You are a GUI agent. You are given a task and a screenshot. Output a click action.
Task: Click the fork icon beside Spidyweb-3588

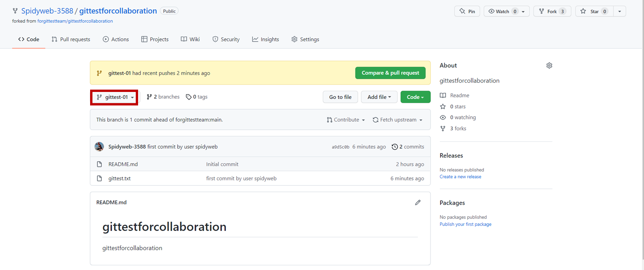coord(15,11)
